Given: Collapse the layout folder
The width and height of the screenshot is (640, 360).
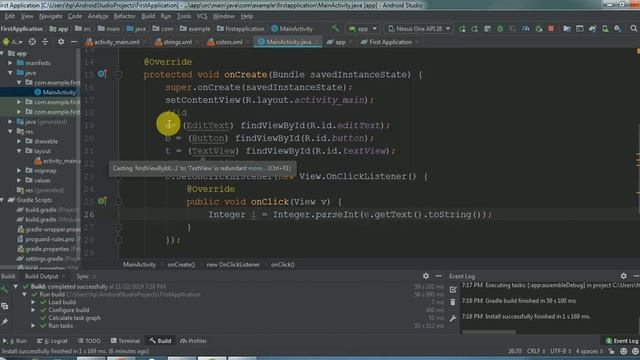Looking at the screenshot, I should pyautogui.click(x=19, y=151).
